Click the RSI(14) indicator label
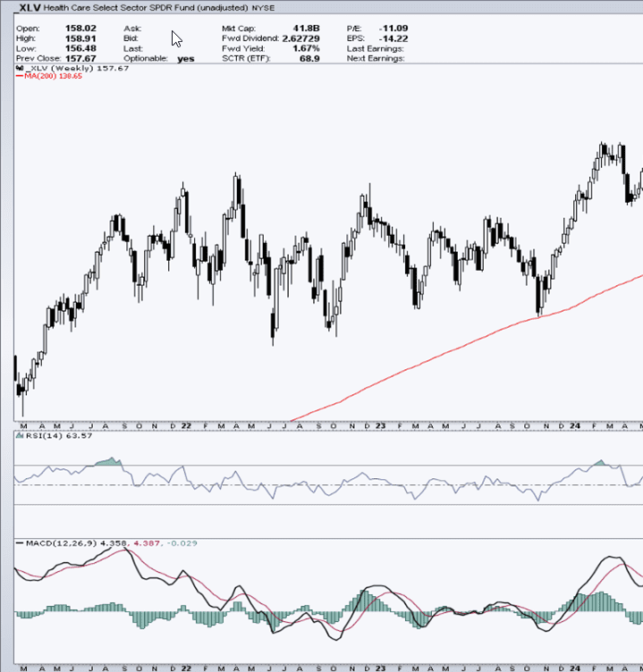 tap(36, 436)
